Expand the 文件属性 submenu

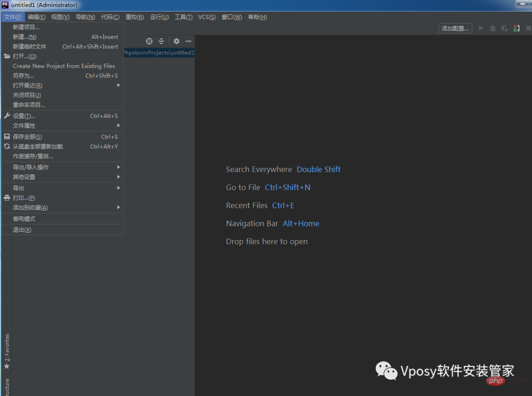pyautogui.click(x=63, y=126)
